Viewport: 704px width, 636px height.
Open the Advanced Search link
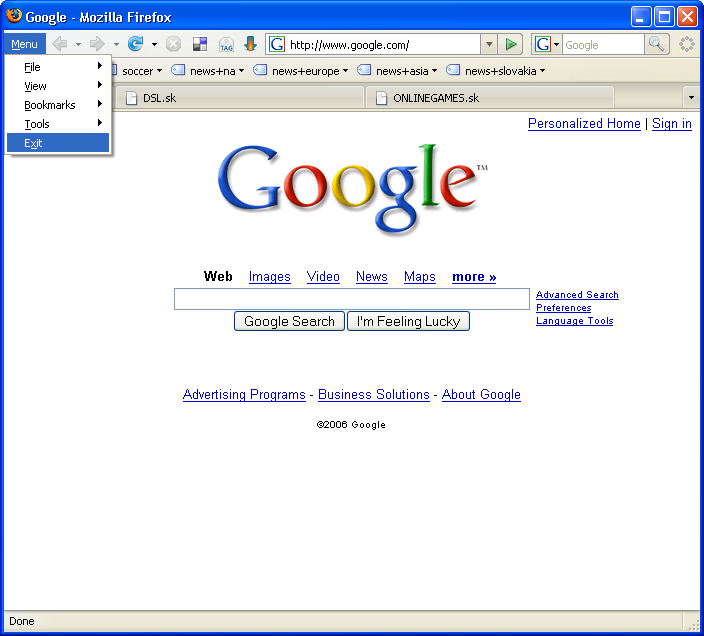click(577, 295)
